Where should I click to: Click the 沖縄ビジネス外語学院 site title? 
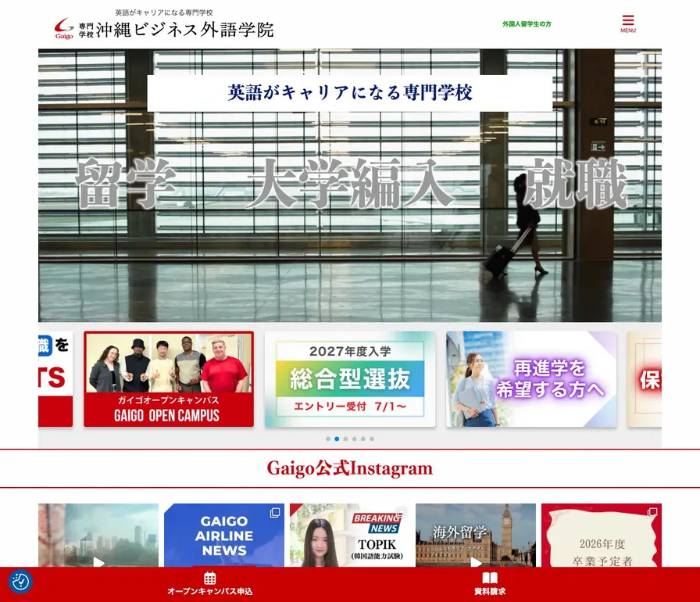point(185,30)
